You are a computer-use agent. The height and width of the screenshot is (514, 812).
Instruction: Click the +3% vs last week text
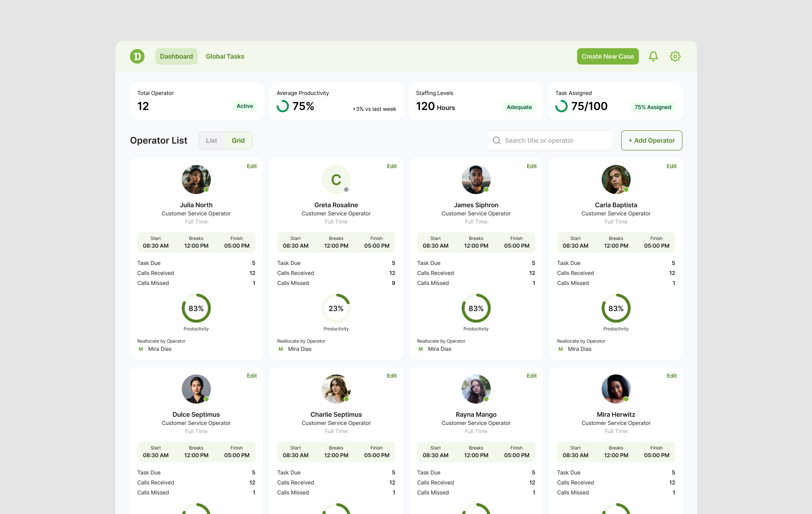374,109
